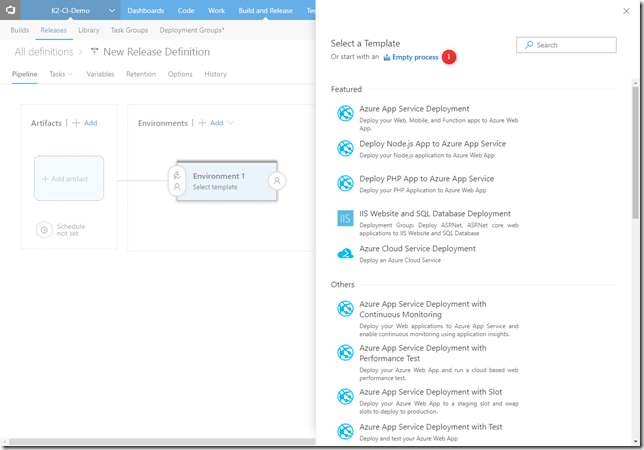Click the Deploy Node.js App template icon
This screenshot has height=450, width=644.
click(x=345, y=148)
